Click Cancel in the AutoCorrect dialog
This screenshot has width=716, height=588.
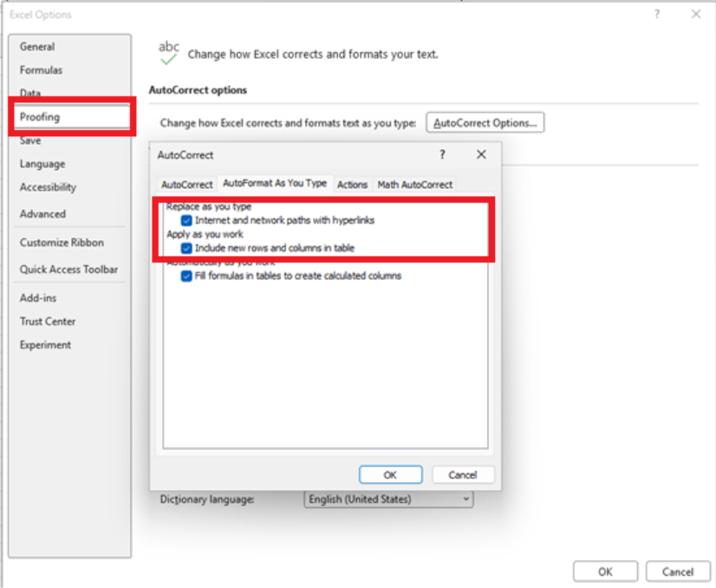coord(463,474)
